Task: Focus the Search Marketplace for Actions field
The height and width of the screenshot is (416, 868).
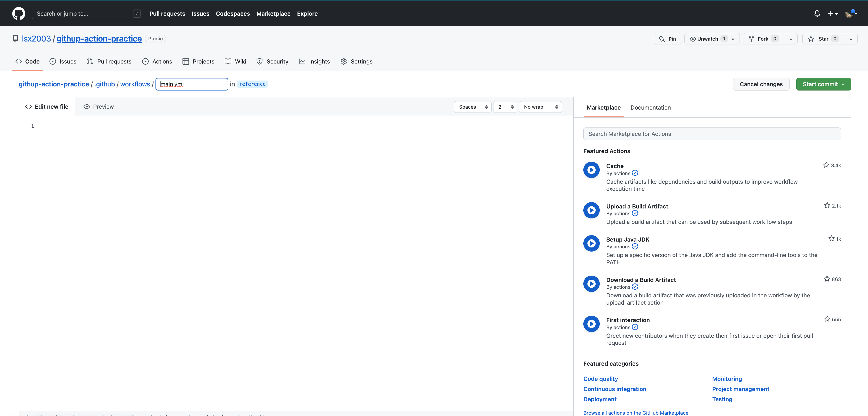Action: click(x=712, y=134)
